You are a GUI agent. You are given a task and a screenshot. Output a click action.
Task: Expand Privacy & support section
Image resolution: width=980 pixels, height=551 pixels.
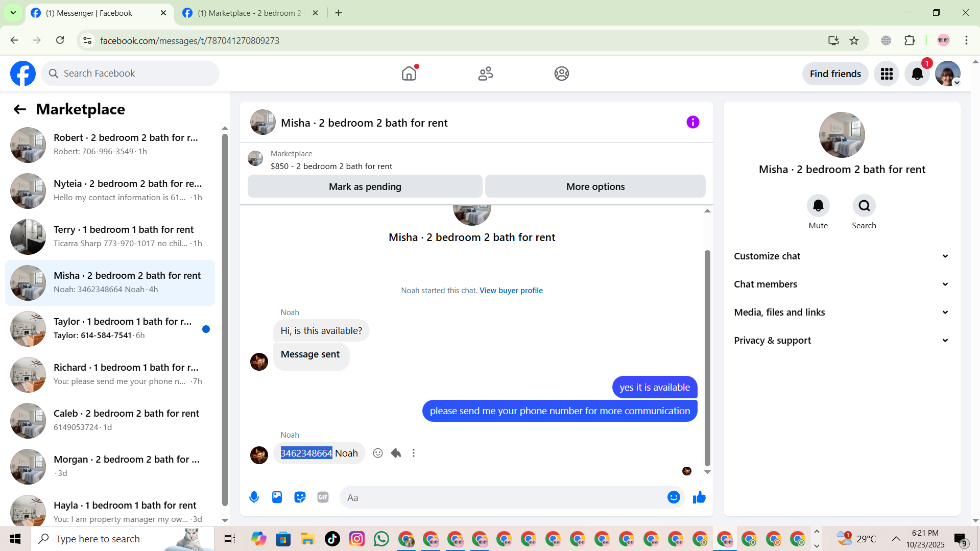[x=842, y=340]
